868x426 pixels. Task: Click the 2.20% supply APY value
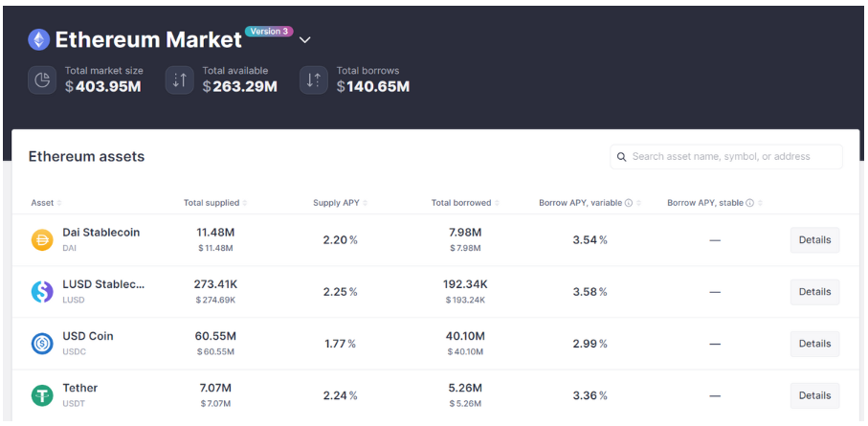(x=341, y=240)
